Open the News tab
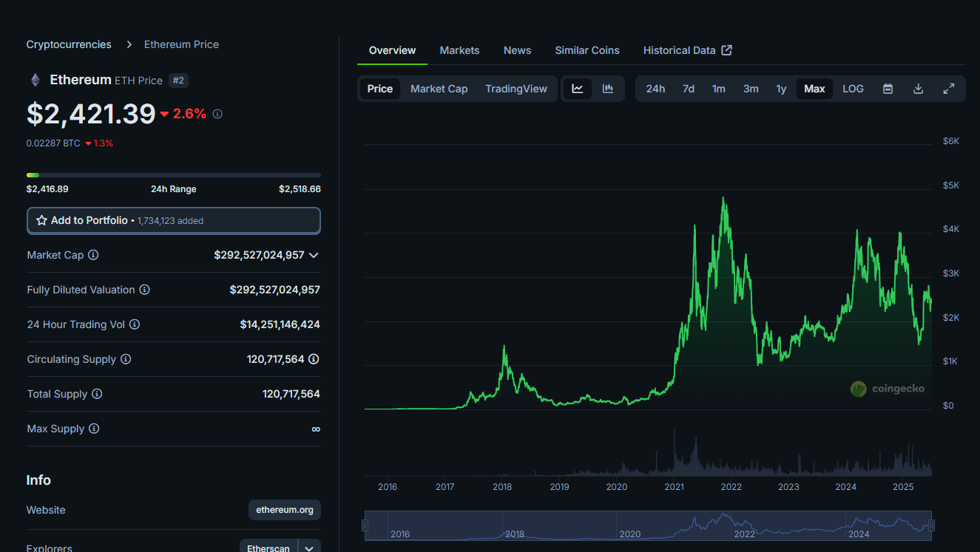 [517, 50]
